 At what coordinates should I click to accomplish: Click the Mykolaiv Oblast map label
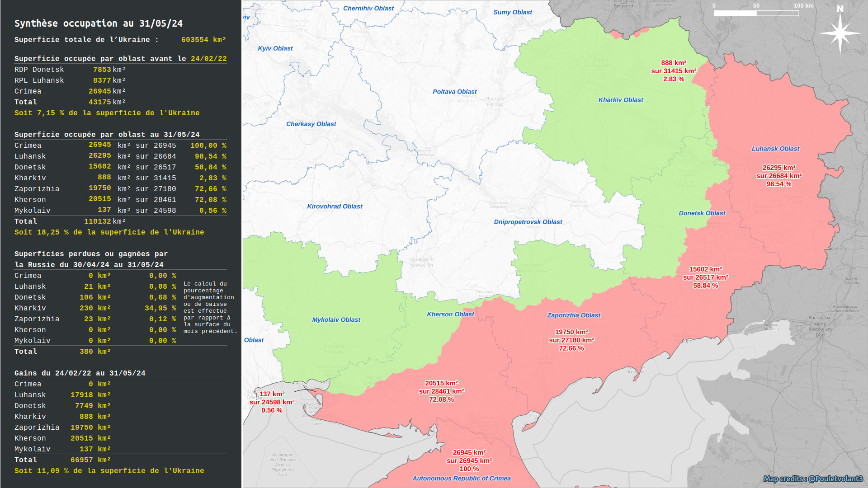tap(336, 320)
